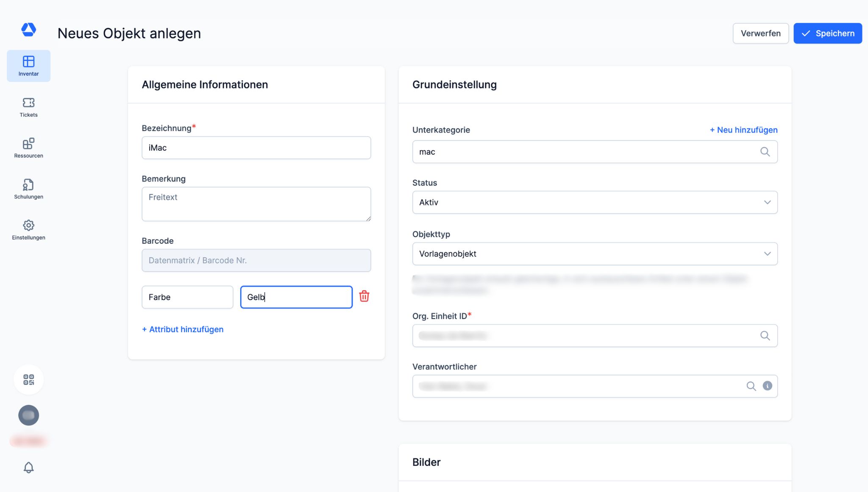Image resolution: width=868 pixels, height=492 pixels.
Task: Open Schulungen from the sidebar
Action: [x=28, y=189]
